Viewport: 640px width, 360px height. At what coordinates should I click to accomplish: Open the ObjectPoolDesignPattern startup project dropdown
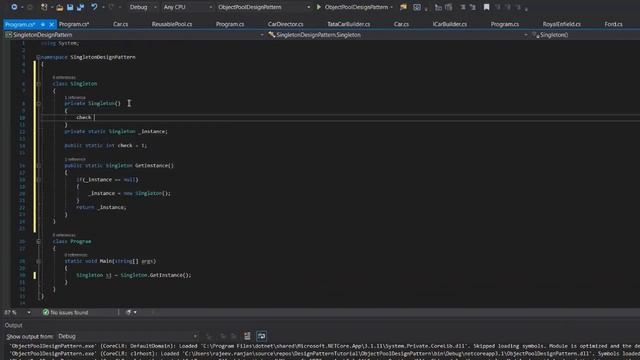point(264,7)
